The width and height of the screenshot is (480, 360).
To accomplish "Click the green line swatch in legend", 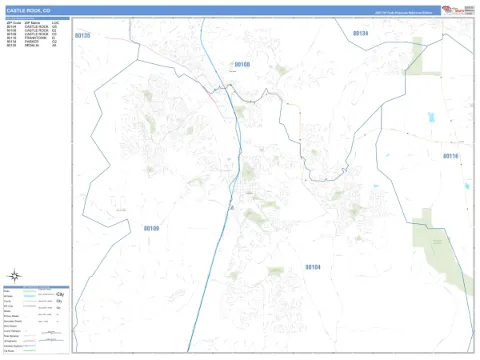I will point(30,351).
